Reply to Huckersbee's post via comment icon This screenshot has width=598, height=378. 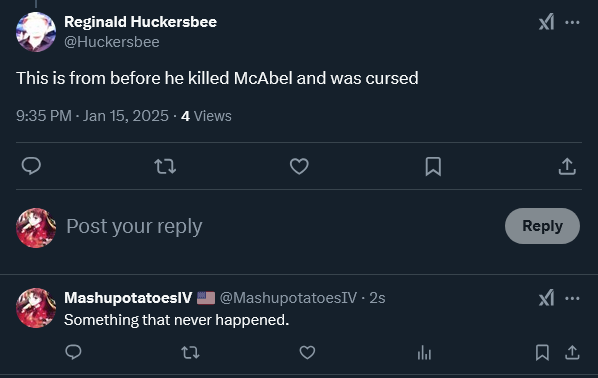pyautogui.click(x=31, y=166)
